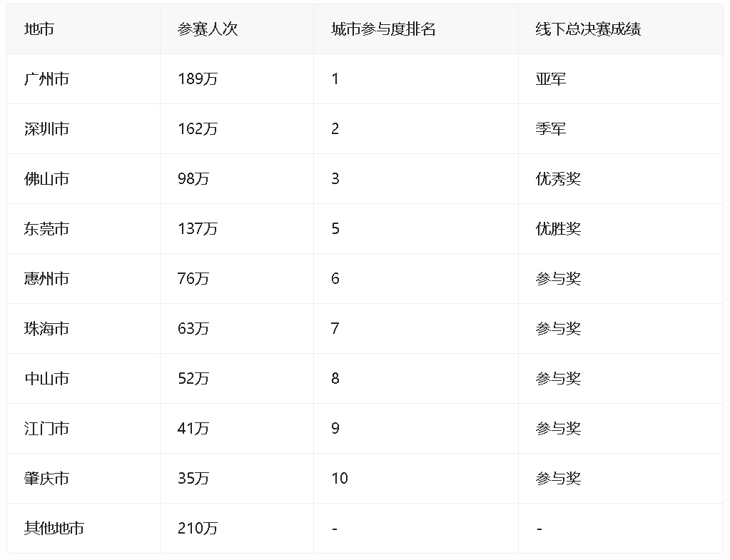The height and width of the screenshot is (560, 730).
Task: Click the 惠州市 cell
Action: tap(46, 279)
